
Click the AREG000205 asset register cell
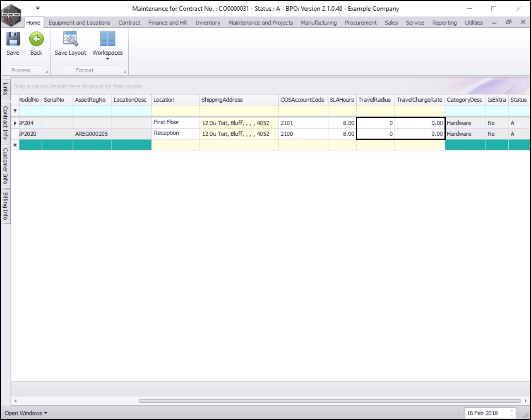[x=92, y=134]
